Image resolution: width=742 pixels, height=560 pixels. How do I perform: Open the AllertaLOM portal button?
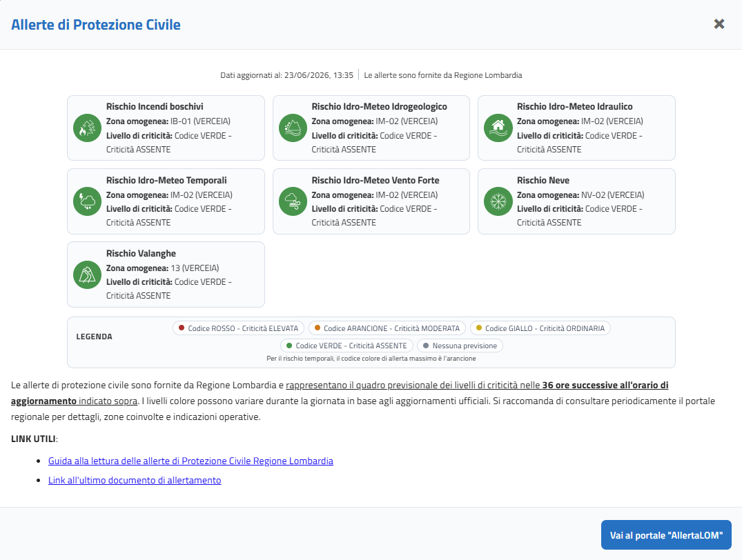click(x=666, y=535)
